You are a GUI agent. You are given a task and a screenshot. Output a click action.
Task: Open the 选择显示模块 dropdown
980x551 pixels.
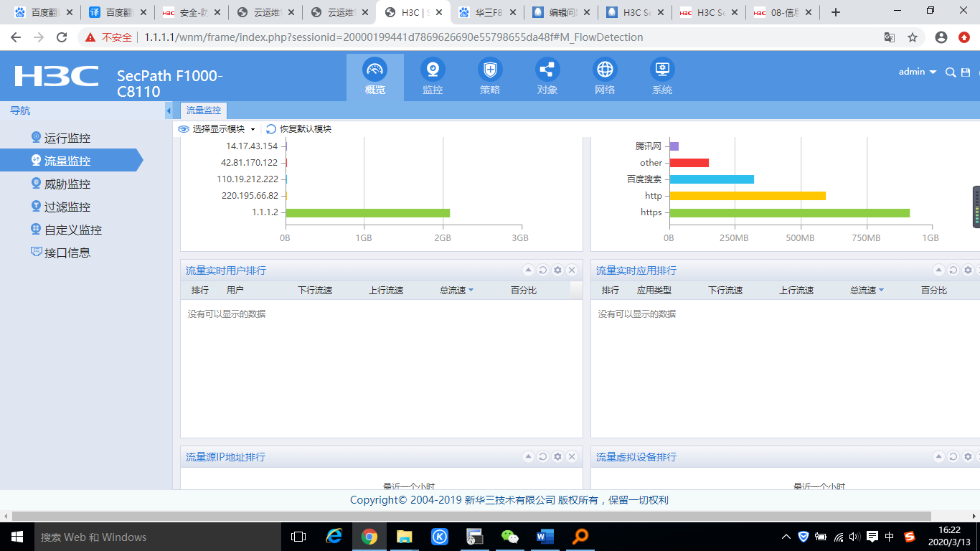tap(217, 129)
